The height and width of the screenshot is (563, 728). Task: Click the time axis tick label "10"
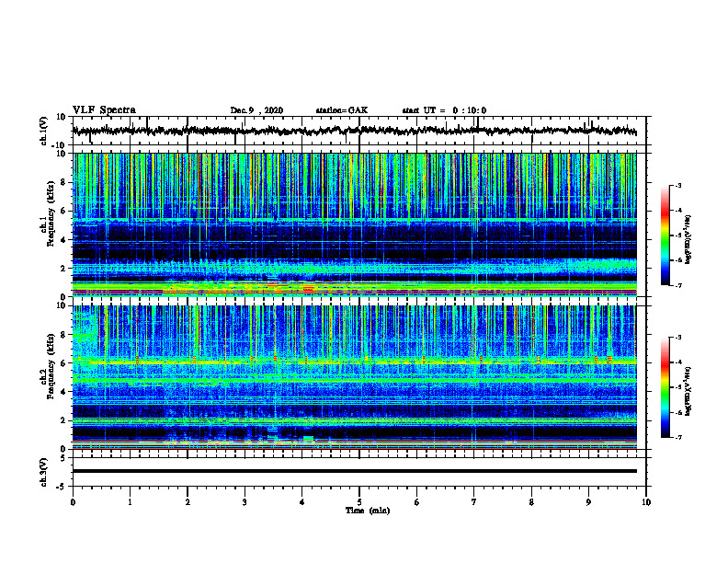pos(646,502)
